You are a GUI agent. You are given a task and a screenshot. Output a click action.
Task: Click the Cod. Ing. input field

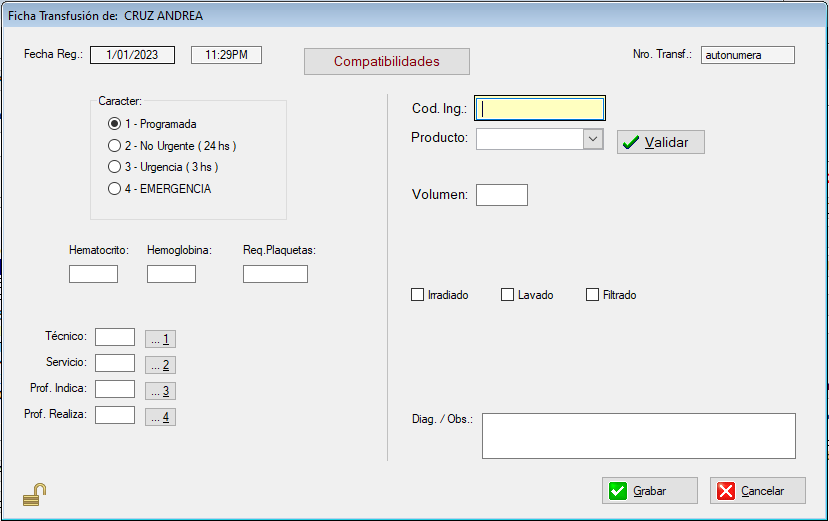click(540, 109)
